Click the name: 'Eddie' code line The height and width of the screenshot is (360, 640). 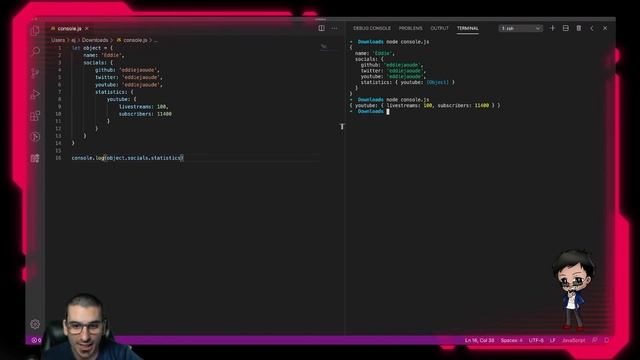(104, 55)
